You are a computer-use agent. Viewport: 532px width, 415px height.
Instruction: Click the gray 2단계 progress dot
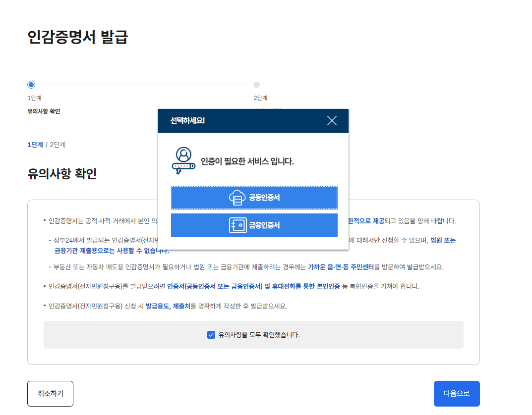(x=256, y=84)
